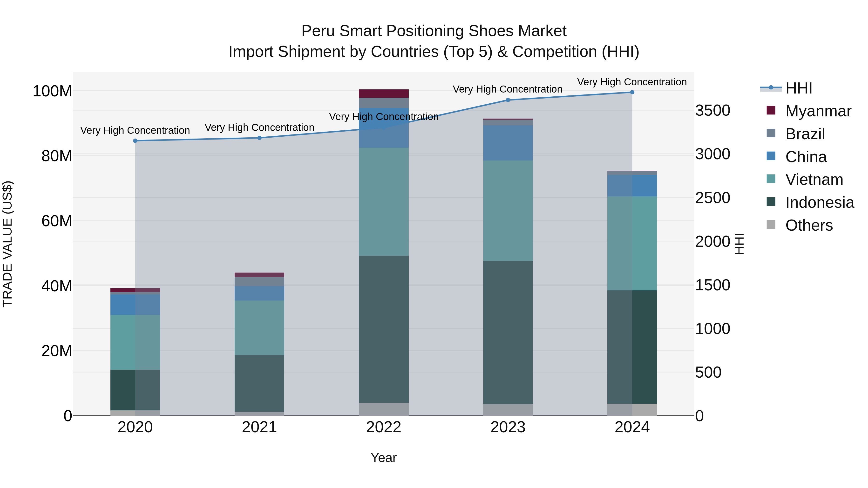Click the 2023 Others bar segment
868x488 pixels.
[x=508, y=410]
